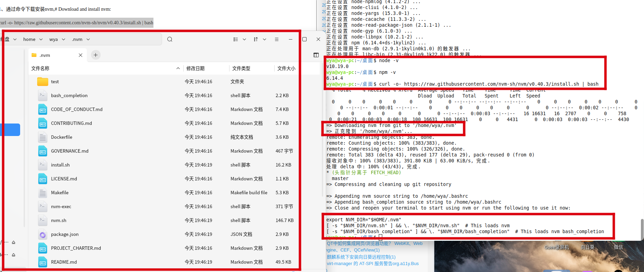Open link 麒麟系统下安装向日葵远程控制(1)
Viewport: 644px width, 272px height.
coord(361,257)
